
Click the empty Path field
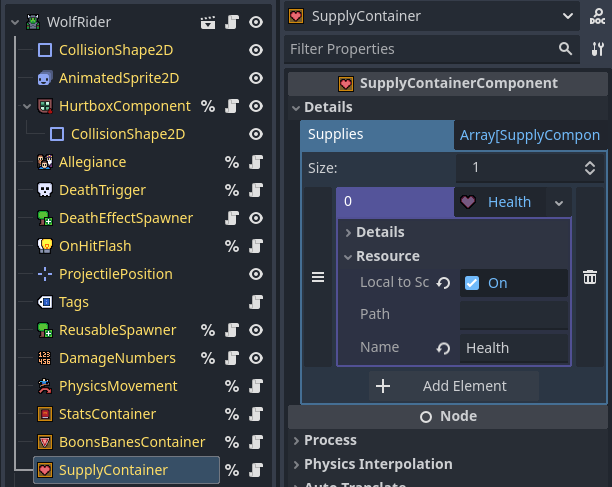point(514,315)
